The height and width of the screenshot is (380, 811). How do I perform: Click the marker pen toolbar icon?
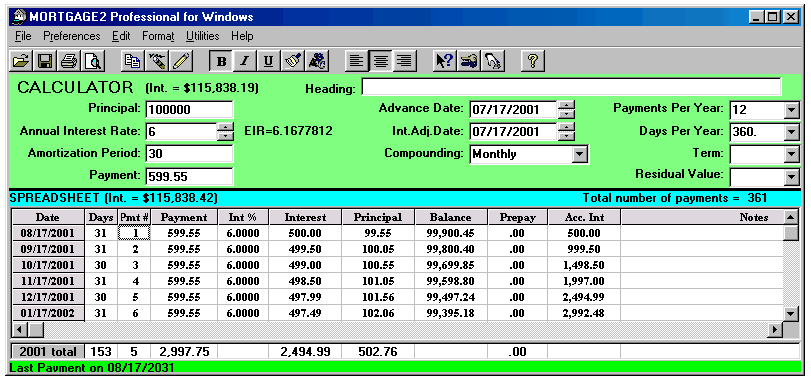[157, 62]
